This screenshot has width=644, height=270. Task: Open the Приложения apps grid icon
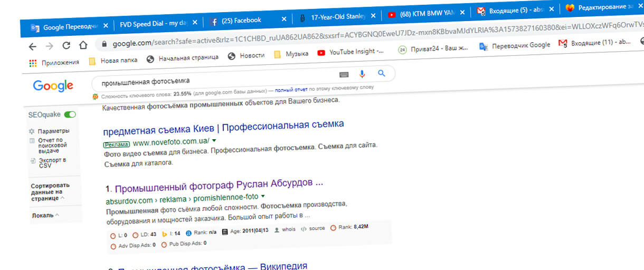[x=33, y=62]
